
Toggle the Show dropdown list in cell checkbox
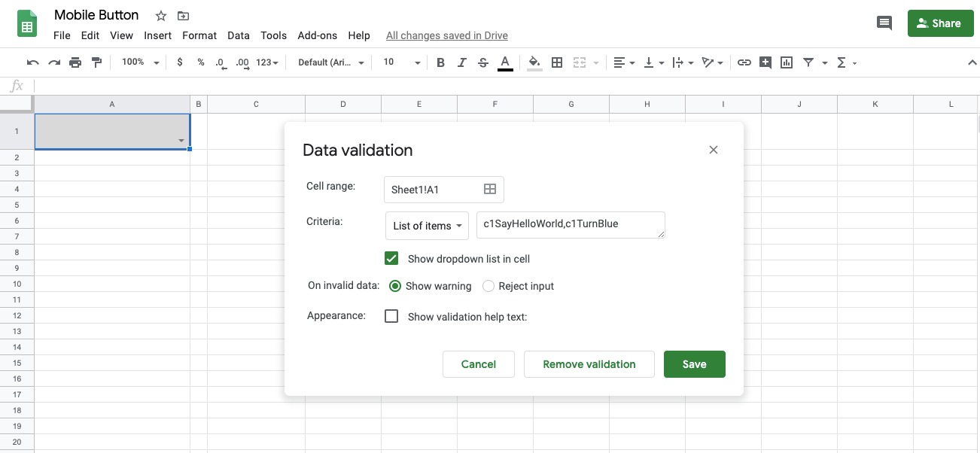coord(391,257)
